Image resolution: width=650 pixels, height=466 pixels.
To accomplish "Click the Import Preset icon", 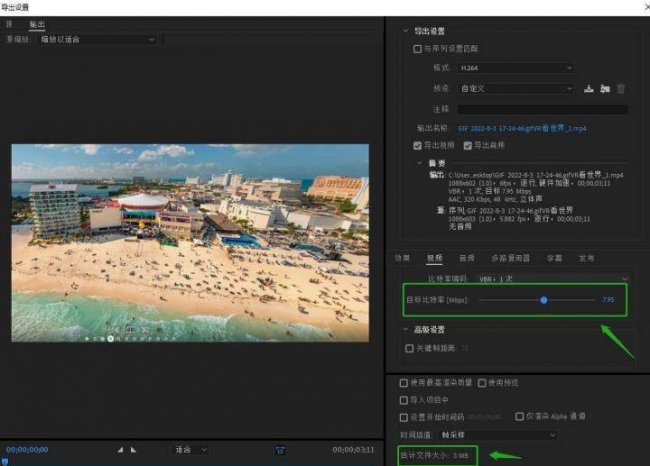I will (x=605, y=88).
